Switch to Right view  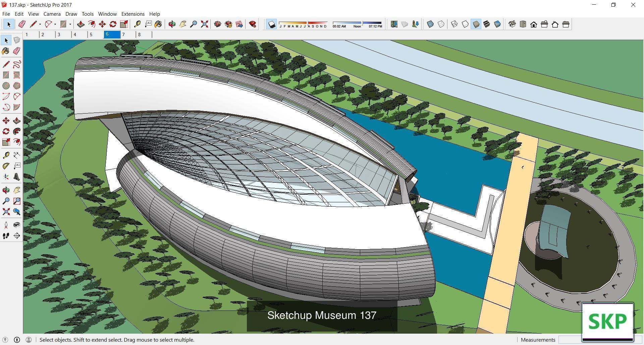click(544, 24)
